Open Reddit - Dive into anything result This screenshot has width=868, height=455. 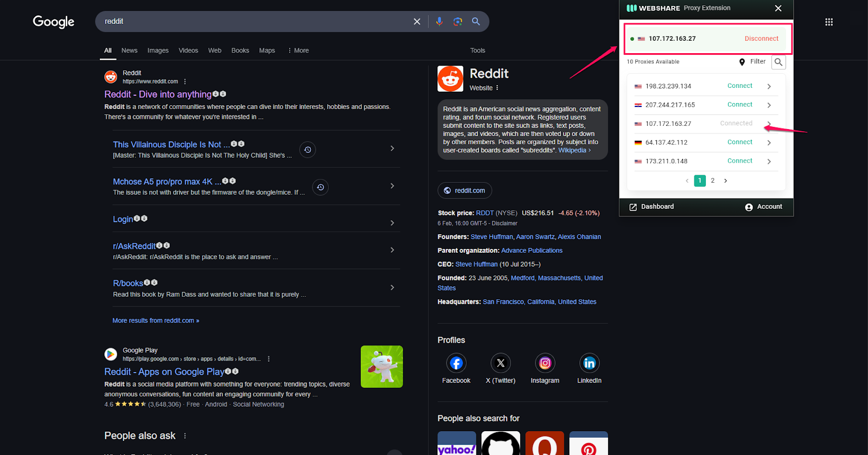tap(158, 94)
